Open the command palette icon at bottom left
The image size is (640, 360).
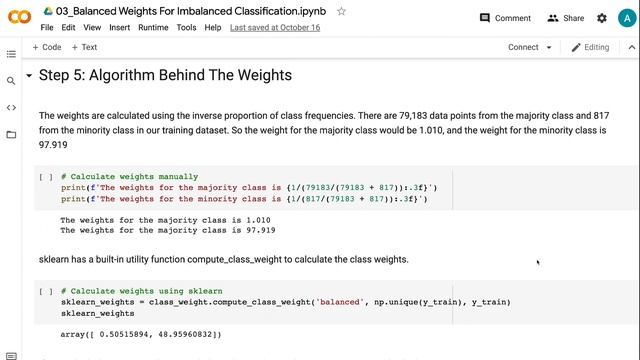pyautogui.click(x=11, y=356)
